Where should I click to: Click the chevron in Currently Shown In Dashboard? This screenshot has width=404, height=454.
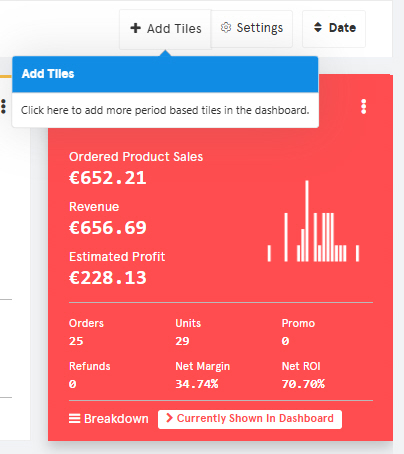coord(169,418)
